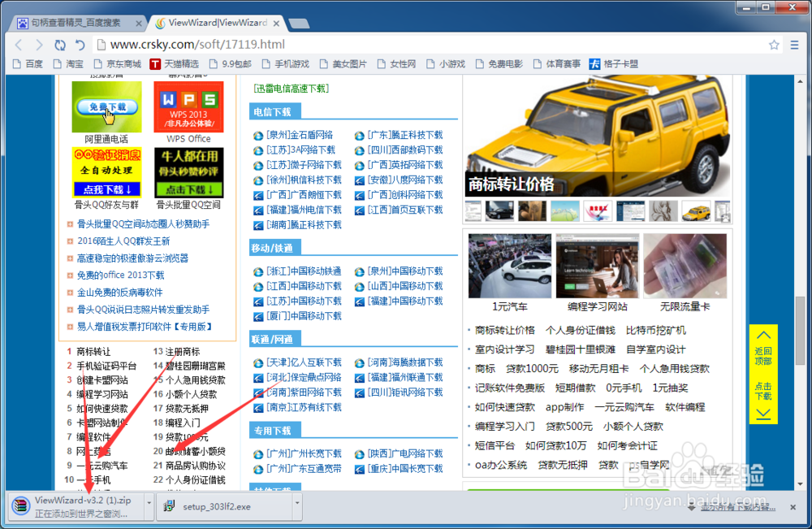This screenshot has width=812, height=529.
Task: Open the 淘宝 bookmark
Action: (x=68, y=64)
